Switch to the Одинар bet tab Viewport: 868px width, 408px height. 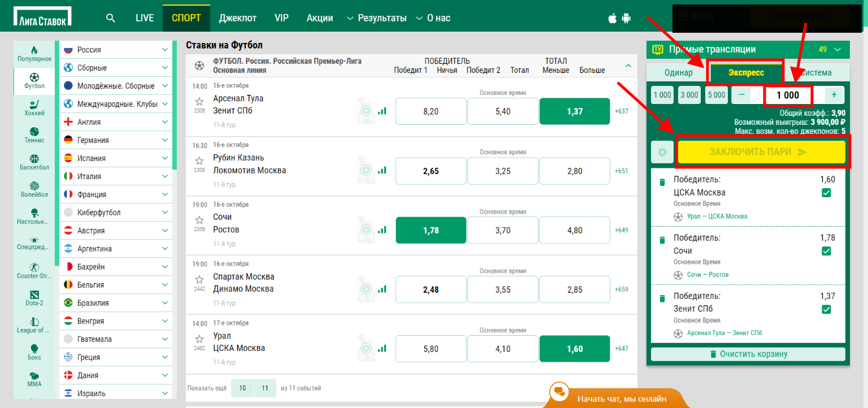pyautogui.click(x=679, y=72)
